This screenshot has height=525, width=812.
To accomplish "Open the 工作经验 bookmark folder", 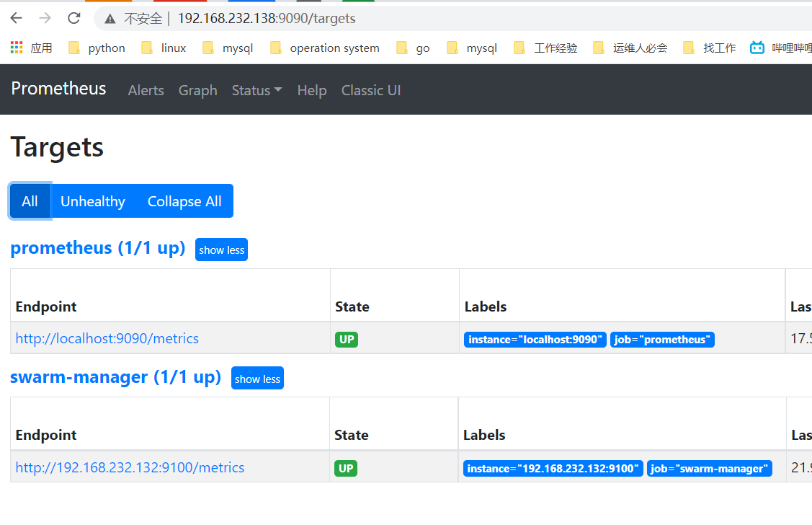I will 545,48.
